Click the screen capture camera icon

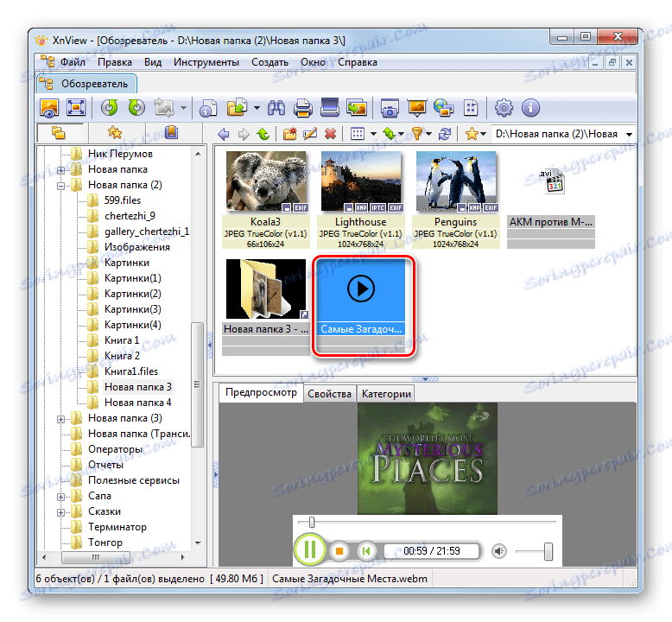[x=390, y=108]
